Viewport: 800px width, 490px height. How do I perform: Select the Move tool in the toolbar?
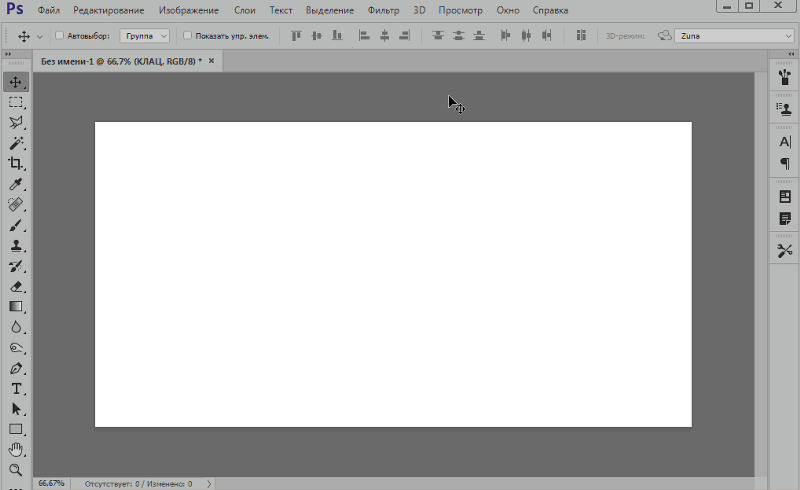16,82
